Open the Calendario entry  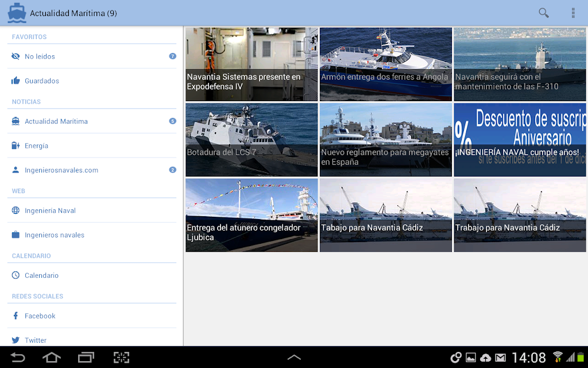[x=92, y=275]
